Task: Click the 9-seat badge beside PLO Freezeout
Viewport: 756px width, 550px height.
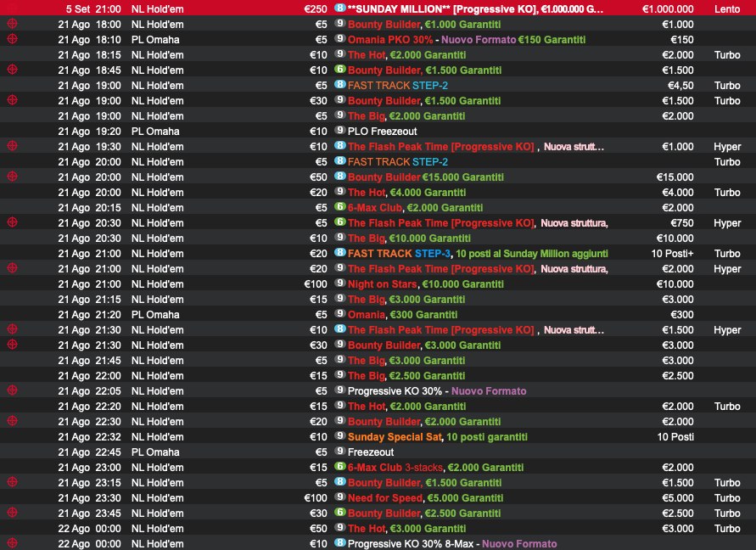Action: pos(340,131)
